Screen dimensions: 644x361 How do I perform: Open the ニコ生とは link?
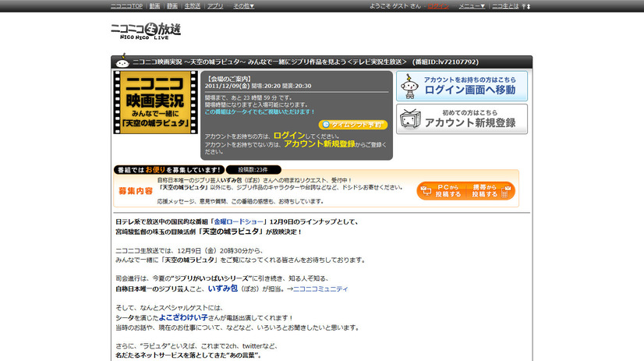[x=505, y=6]
